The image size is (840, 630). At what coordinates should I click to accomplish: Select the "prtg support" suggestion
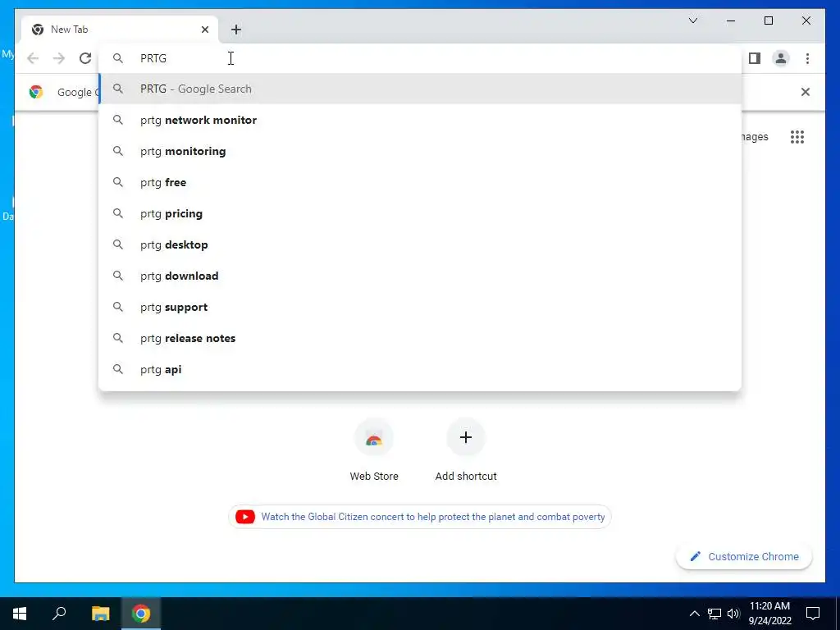click(421, 307)
